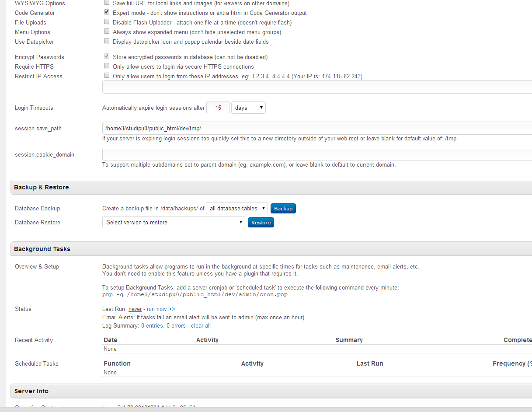Click the Last Run never link
This screenshot has width=532, height=412.
pyautogui.click(x=135, y=309)
